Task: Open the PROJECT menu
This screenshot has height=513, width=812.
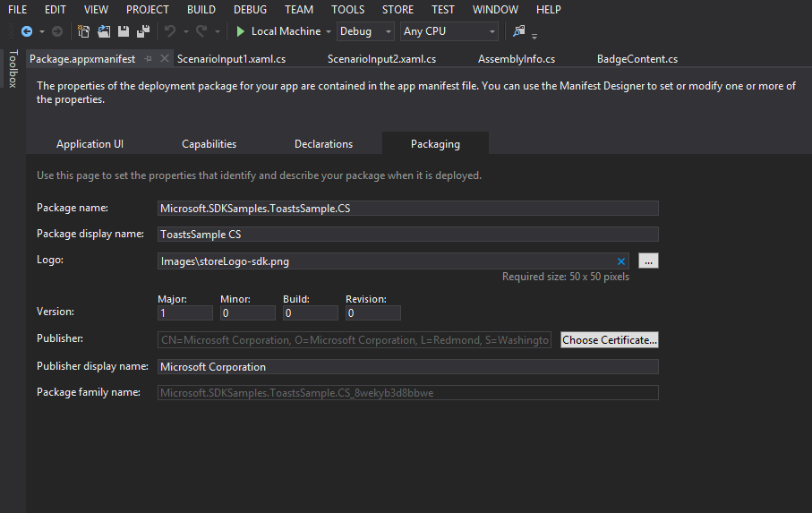Action: [148, 9]
